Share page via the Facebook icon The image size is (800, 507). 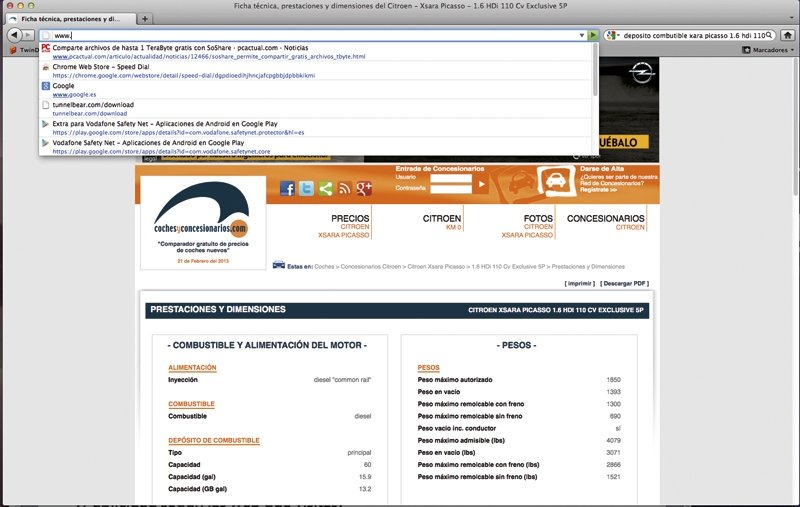(x=287, y=189)
